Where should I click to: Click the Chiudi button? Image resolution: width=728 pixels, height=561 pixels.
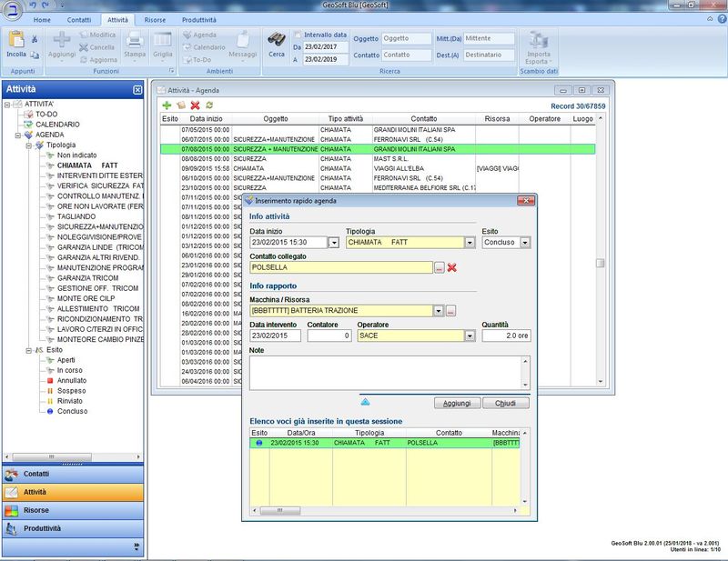point(505,402)
